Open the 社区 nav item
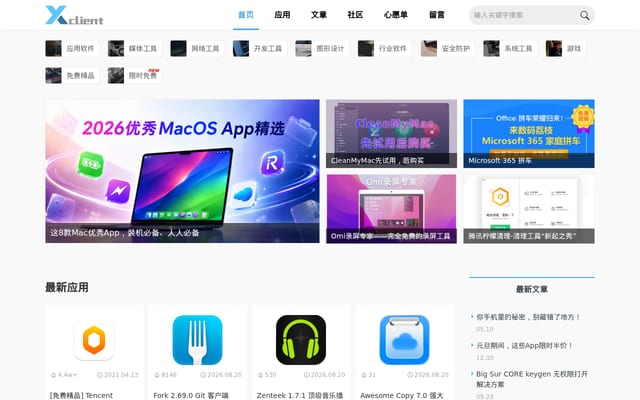The height and width of the screenshot is (400, 640). [x=355, y=15]
